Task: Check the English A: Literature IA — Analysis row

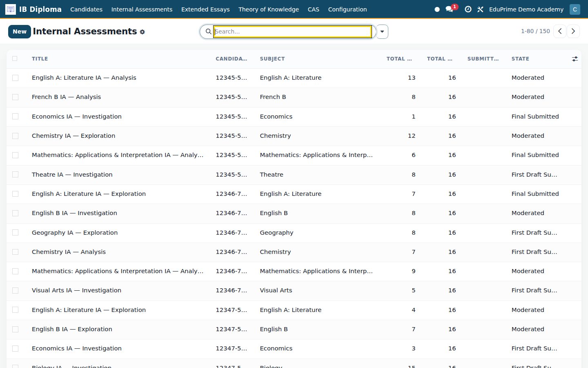Action: [15, 78]
